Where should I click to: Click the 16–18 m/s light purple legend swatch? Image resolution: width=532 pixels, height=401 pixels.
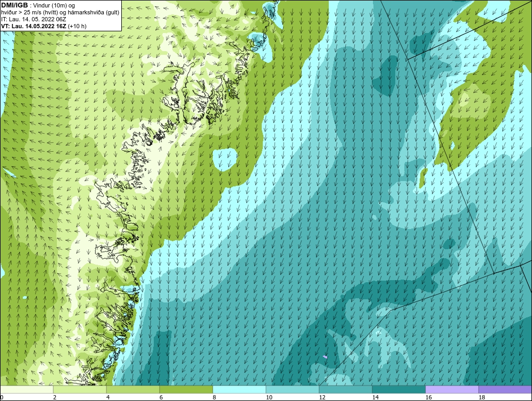tap(452, 389)
